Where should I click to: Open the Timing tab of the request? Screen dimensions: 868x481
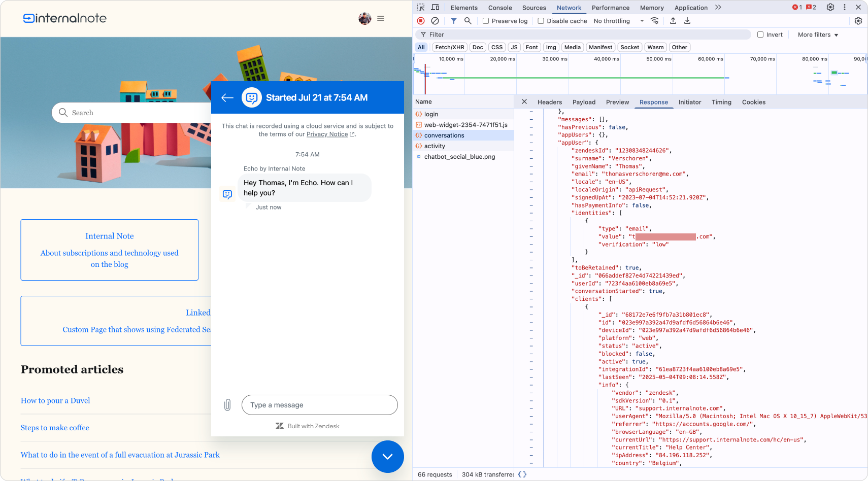pos(721,102)
